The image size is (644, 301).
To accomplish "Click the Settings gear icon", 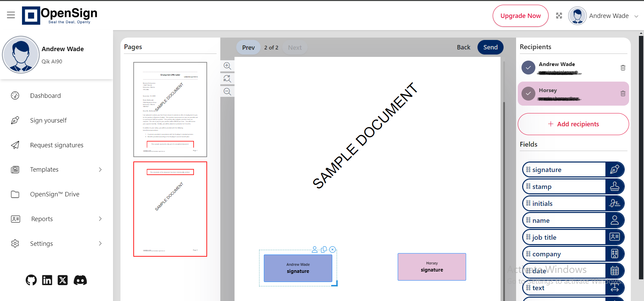I will point(15,243).
